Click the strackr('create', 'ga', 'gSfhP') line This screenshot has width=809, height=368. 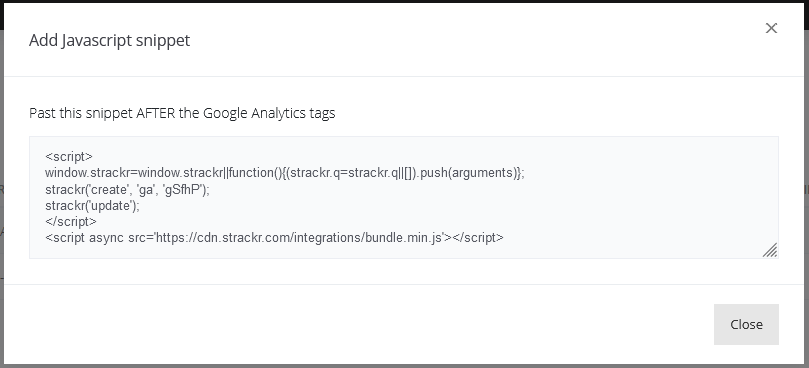point(127,189)
